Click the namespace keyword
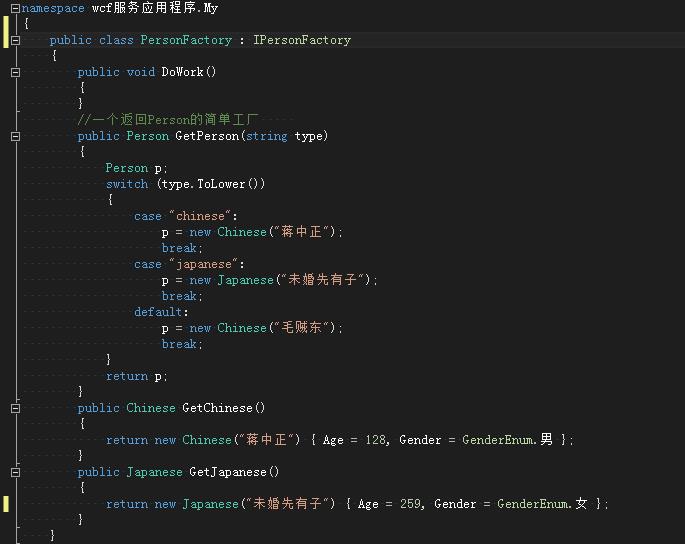The height and width of the screenshot is (544, 685). (53, 8)
